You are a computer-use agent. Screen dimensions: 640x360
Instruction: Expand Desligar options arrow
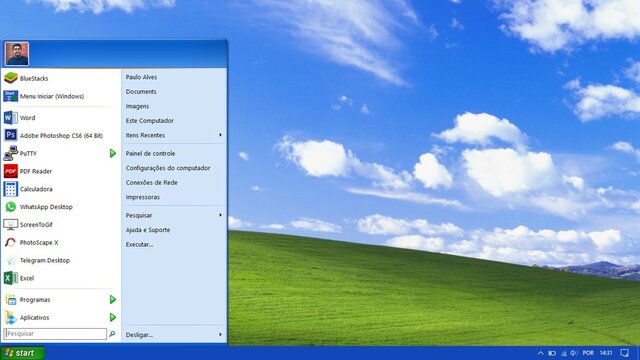pyautogui.click(x=220, y=335)
